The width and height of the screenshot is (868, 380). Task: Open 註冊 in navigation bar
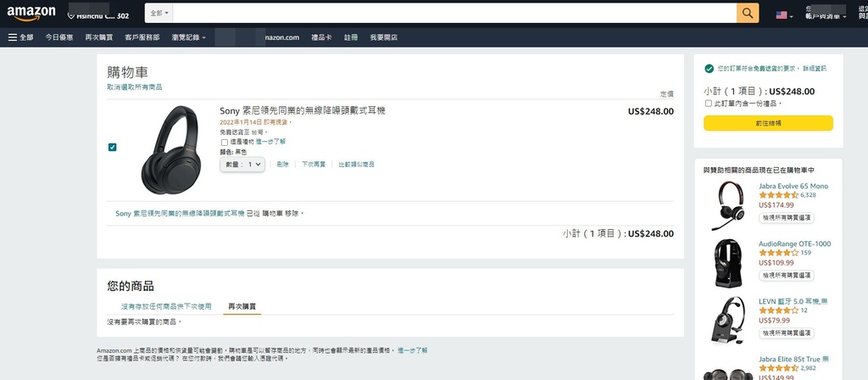click(351, 37)
